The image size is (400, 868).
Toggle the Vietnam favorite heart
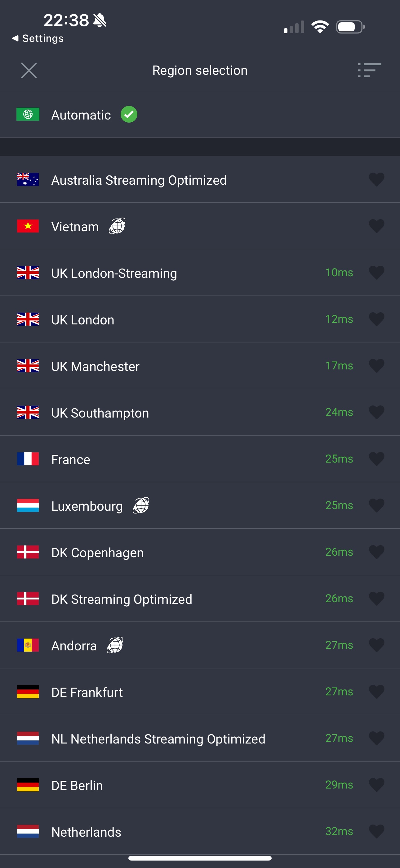(x=376, y=226)
